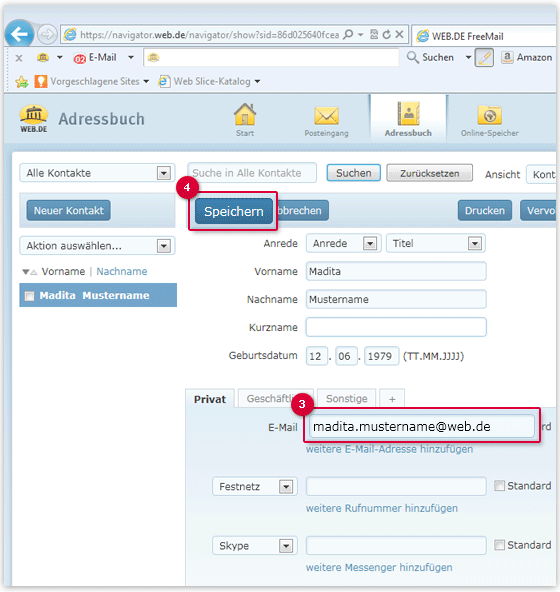
Task: Enable Standard checkbox for Festnetz number
Action: tap(499, 486)
